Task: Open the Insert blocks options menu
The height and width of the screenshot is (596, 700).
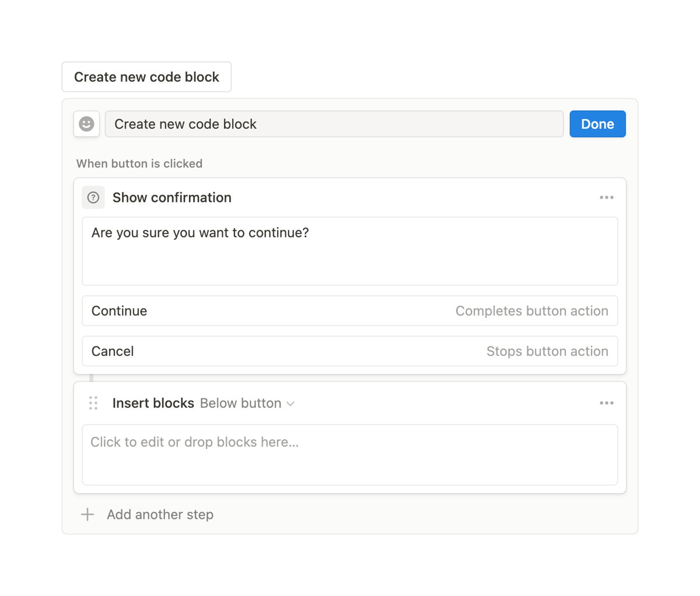Action: tap(607, 403)
